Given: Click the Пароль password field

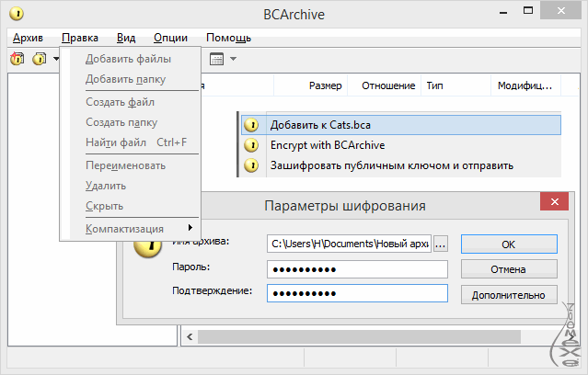Looking at the screenshot, I should tap(357, 269).
